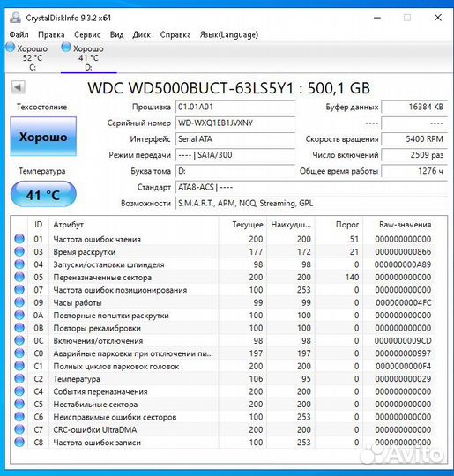Click the Прошивка field 01.01A01
Screen dimensions: 454x476
coord(235,107)
